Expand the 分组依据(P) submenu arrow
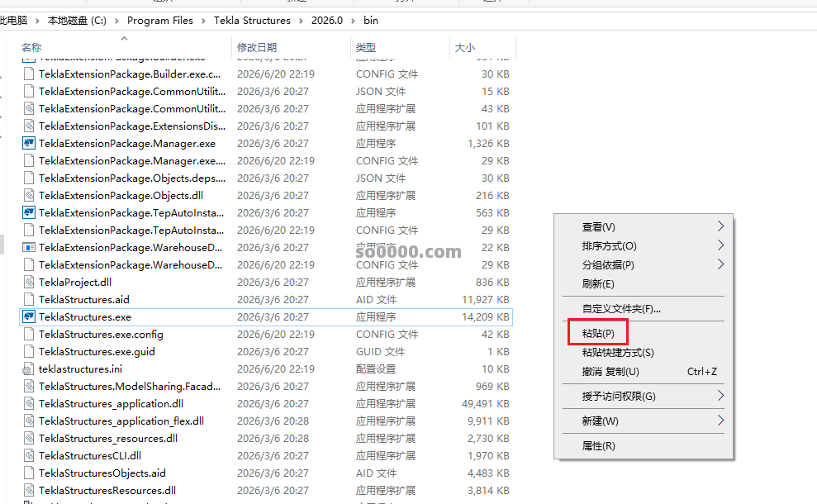This screenshot has width=817, height=504. 720,264
